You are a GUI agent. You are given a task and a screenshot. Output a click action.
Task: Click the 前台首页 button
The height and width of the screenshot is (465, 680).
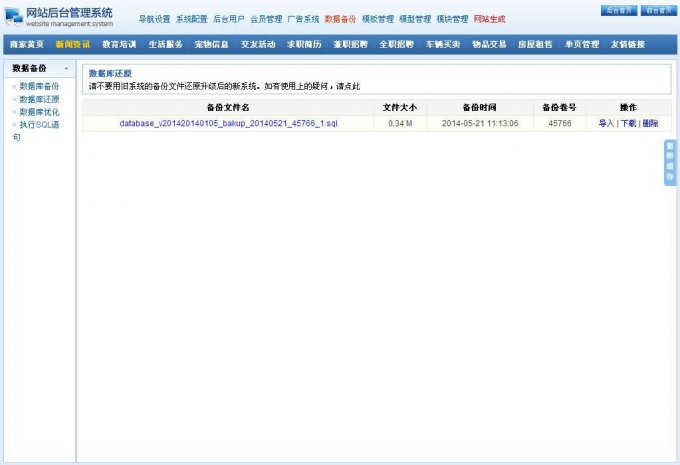pos(658,10)
